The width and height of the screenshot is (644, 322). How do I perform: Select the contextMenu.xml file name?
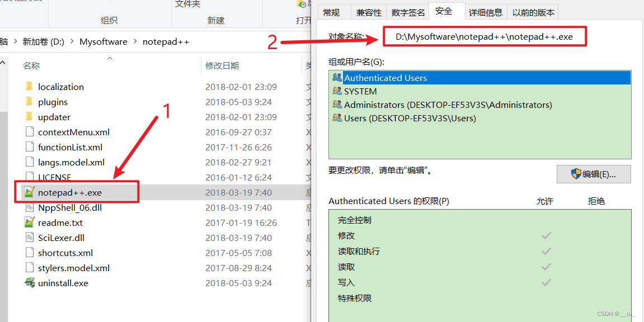tap(73, 132)
